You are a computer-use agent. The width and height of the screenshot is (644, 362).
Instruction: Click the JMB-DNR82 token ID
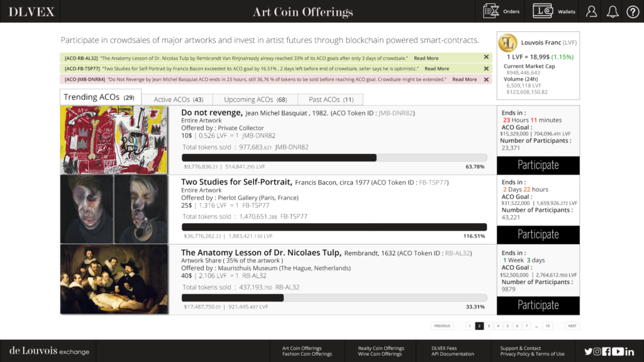396,113
